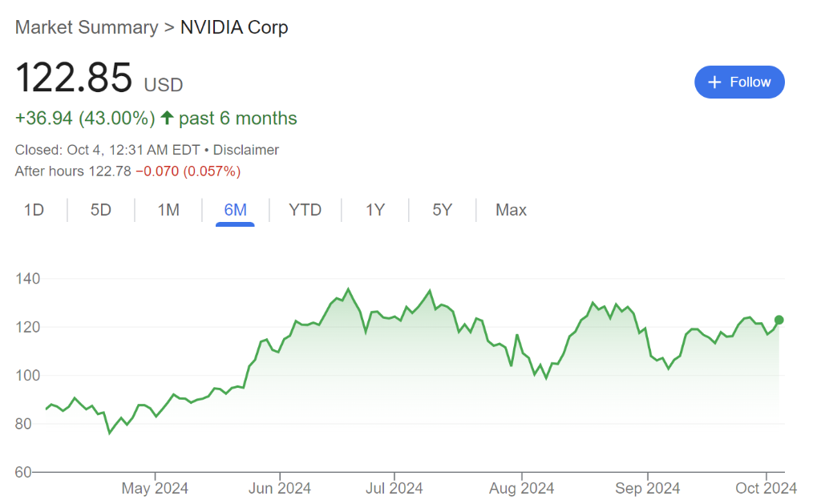The height and width of the screenshot is (504, 821).
Task: Click the May 2024 axis label
Action: pyautogui.click(x=155, y=488)
